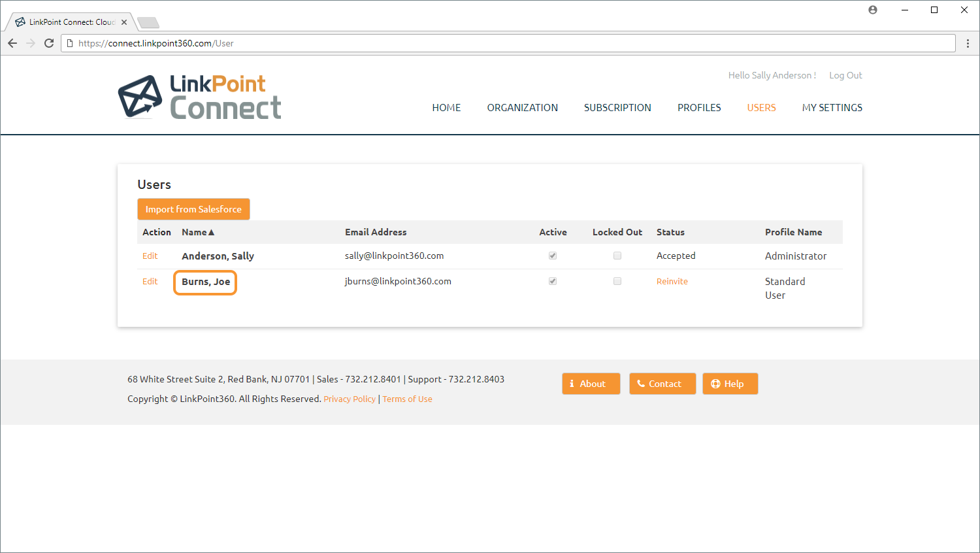The width and height of the screenshot is (980, 553).
Task: Click the Log Out link
Action: (x=845, y=75)
